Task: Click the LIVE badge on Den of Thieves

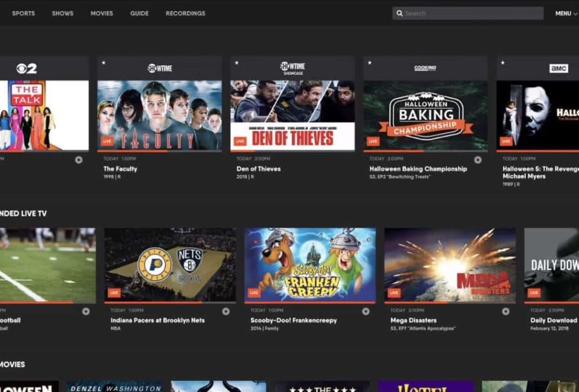Action: 240,141
